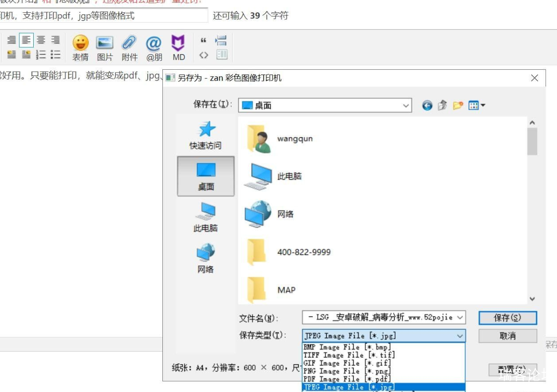The width and height of the screenshot is (557, 392).
Task: Apply right alignment in the editor toolbar
Action: click(56, 40)
